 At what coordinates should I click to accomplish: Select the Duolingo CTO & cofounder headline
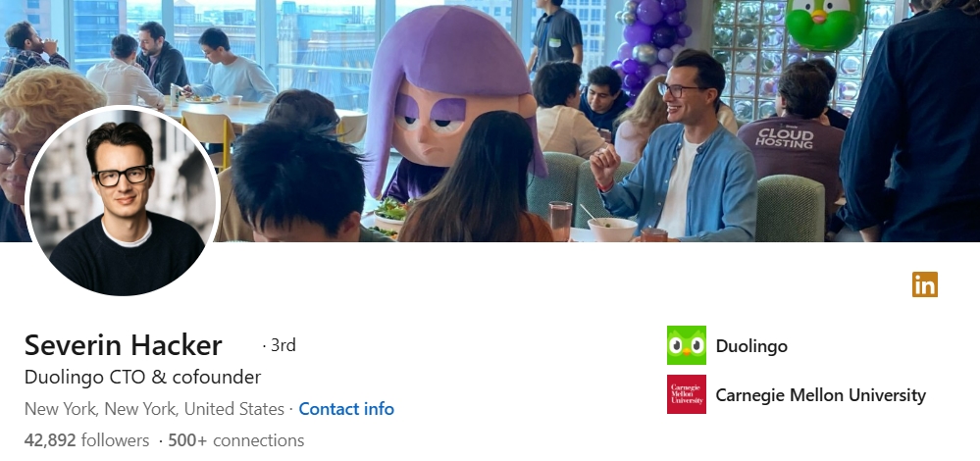(142, 378)
